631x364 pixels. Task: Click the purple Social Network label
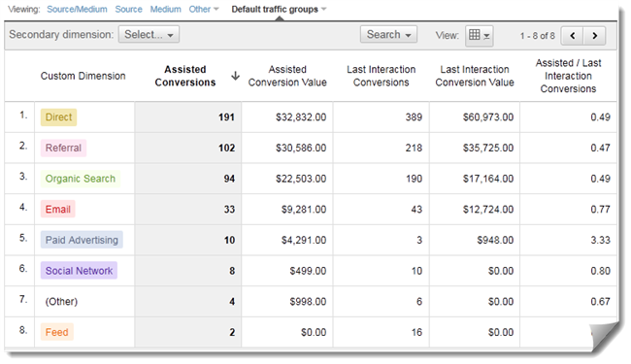[x=79, y=271]
